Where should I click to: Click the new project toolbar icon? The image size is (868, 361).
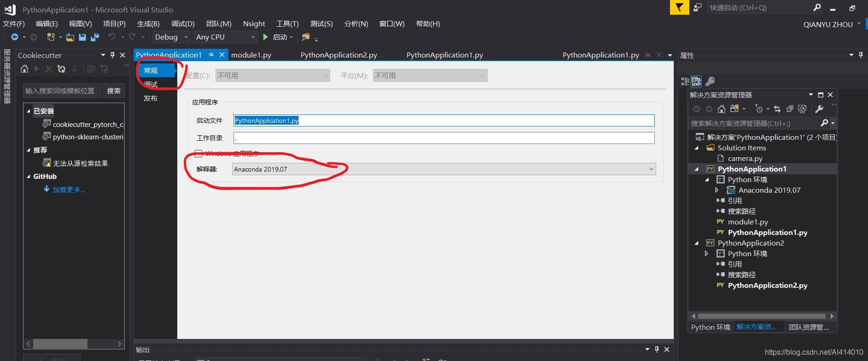pyautogui.click(x=51, y=37)
